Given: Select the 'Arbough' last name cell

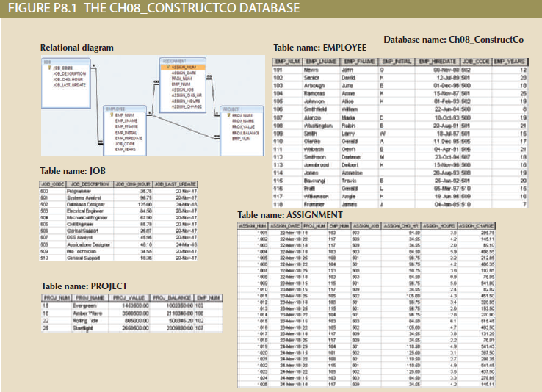Looking at the screenshot, I should [322, 86].
